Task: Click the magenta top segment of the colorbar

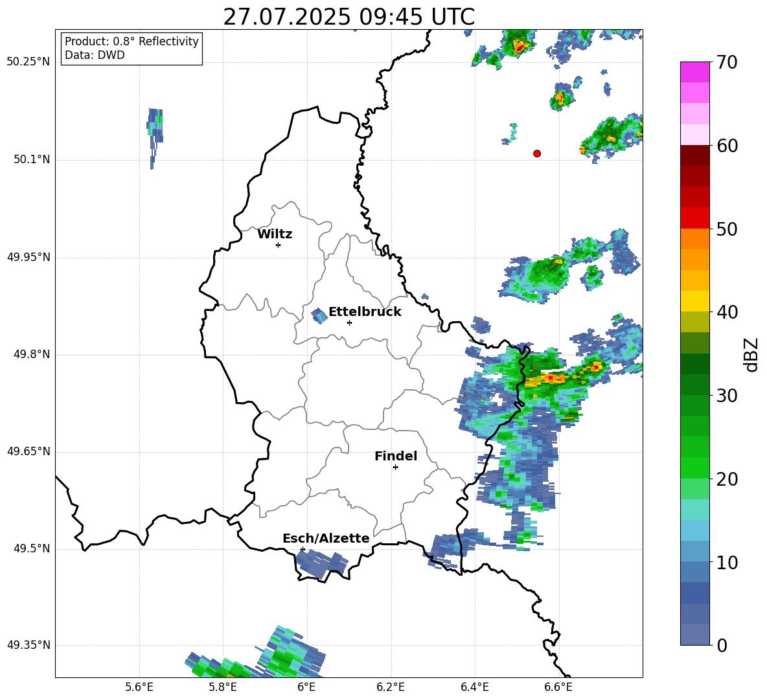Action: 694,72
